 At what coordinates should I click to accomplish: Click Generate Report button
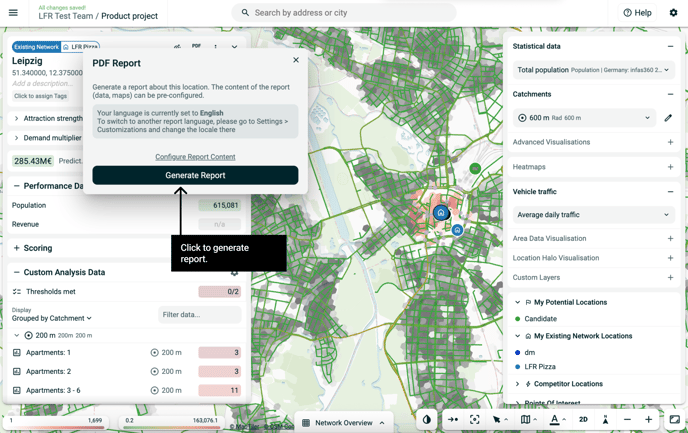195,175
